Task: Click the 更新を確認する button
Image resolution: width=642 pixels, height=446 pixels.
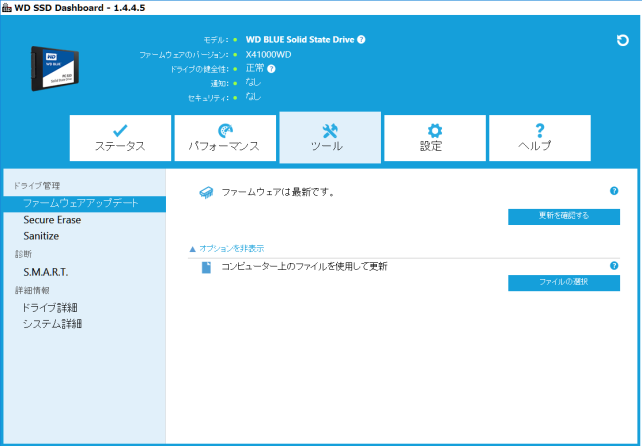Action: pyautogui.click(x=564, y=217)
